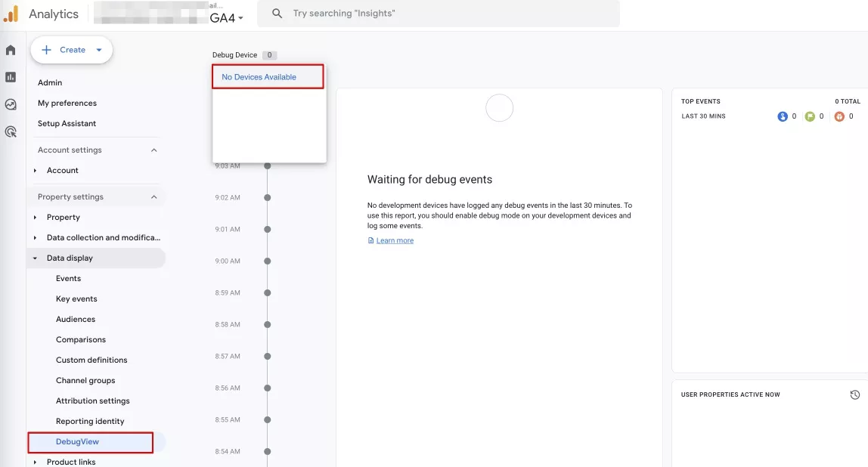Screen dimensions: 868x467
Task: Open My preferences
Action: coord(67,103)
